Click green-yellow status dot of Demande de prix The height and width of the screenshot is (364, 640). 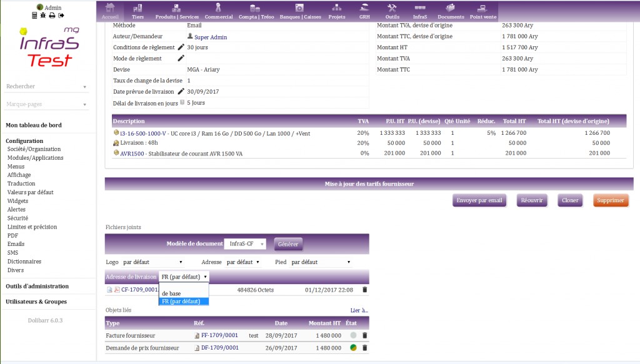point(353,348)
